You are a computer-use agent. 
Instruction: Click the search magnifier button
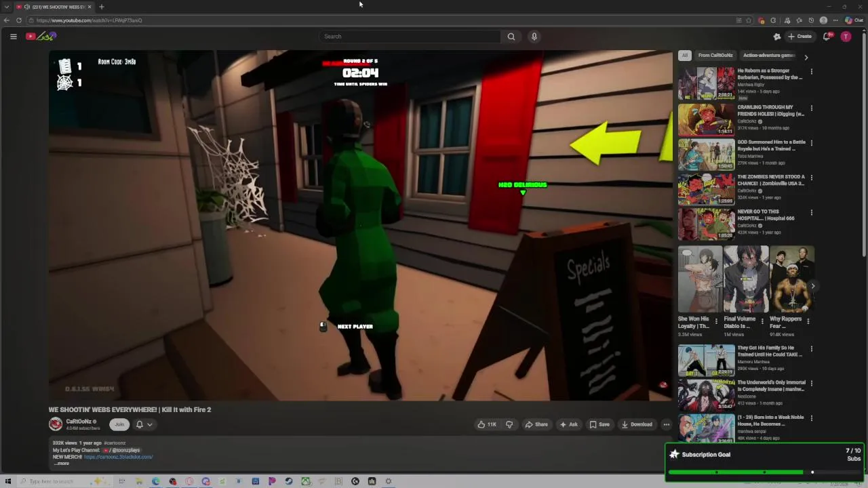[511, 37]
